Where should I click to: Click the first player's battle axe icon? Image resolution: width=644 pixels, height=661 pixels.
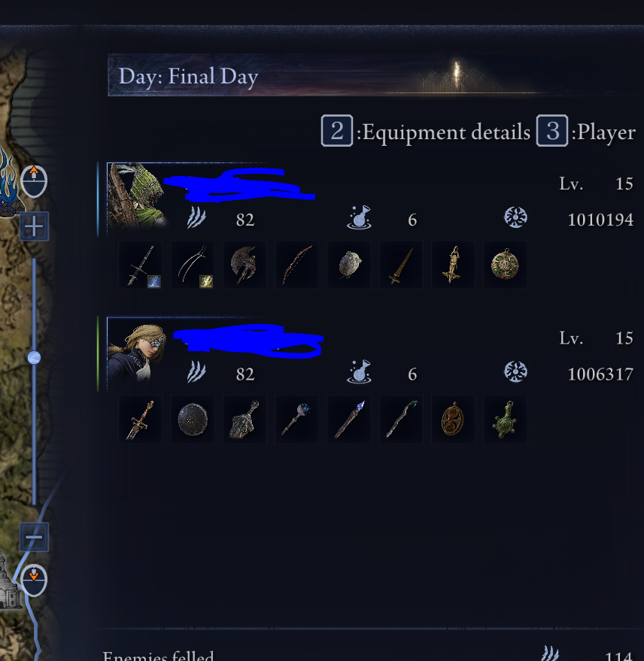[245, 265]
